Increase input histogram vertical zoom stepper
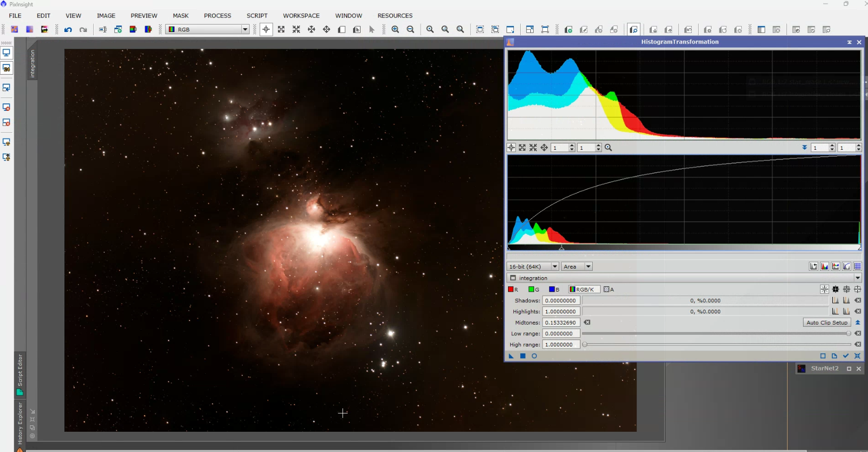This screenshot has width=868, height=452. point(599,146)
